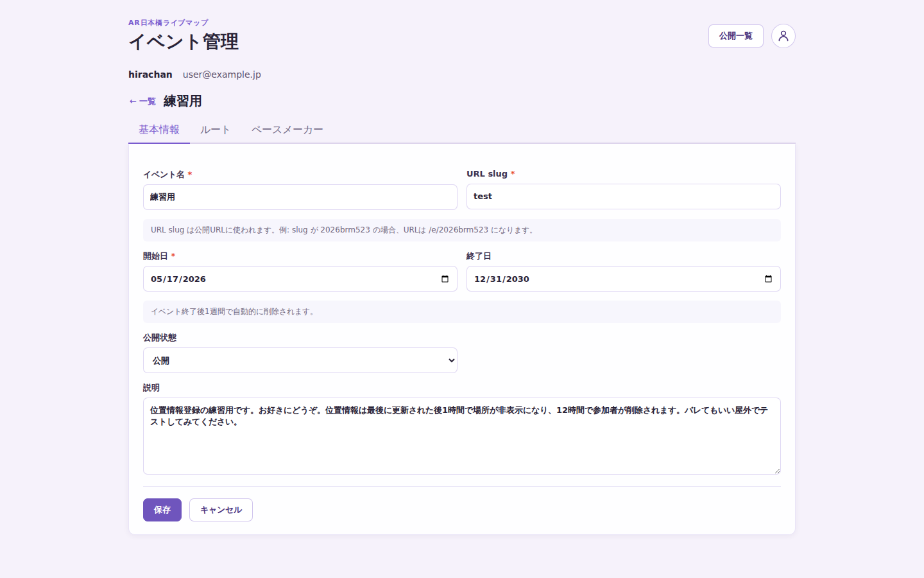Click the email user@example.jp
The width and height of the screenshot is (924, 578).
222,74
